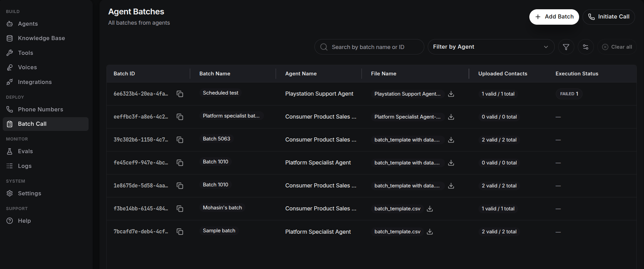Click the Evals flask icon
Viewport: 644px width, 269px height.
click(x=10, y=151)
